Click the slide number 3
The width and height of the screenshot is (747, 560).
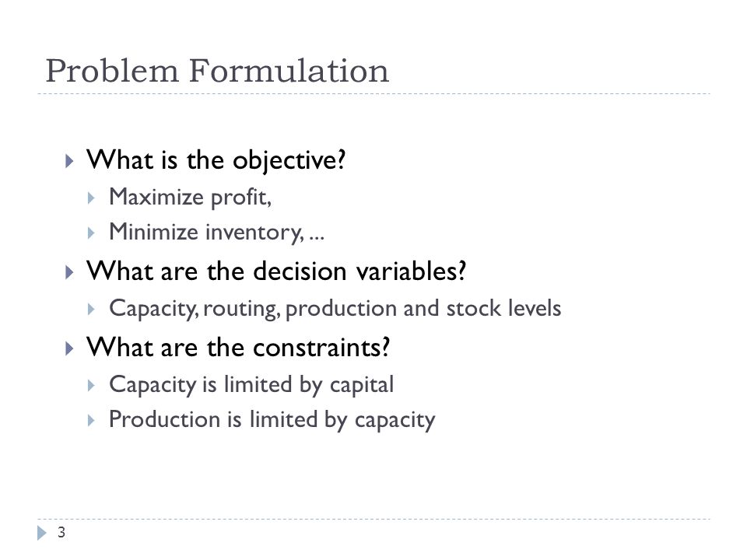pos(61,532)
